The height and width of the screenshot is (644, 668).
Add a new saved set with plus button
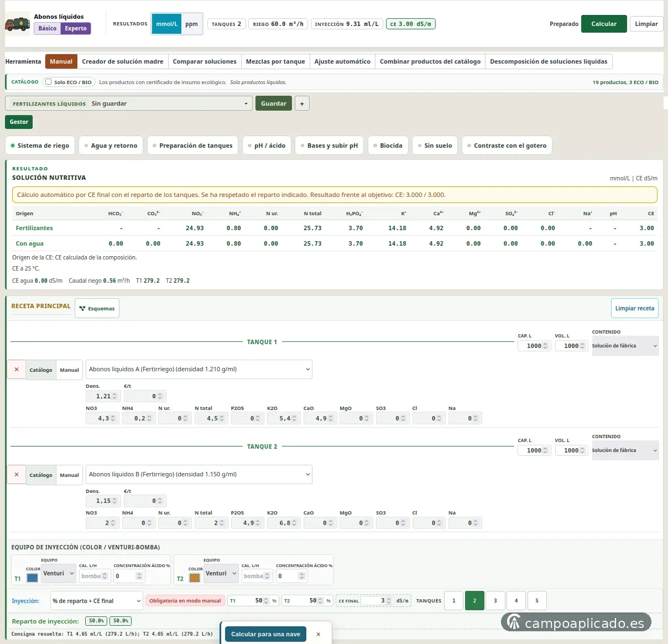click(302, 103)
